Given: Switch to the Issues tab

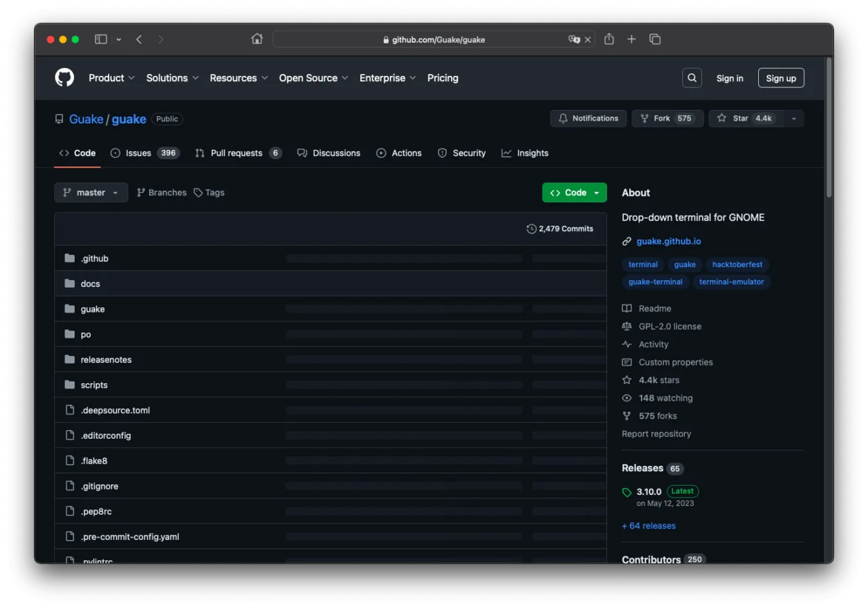Looking at the screenshot, I should (144, 153).
